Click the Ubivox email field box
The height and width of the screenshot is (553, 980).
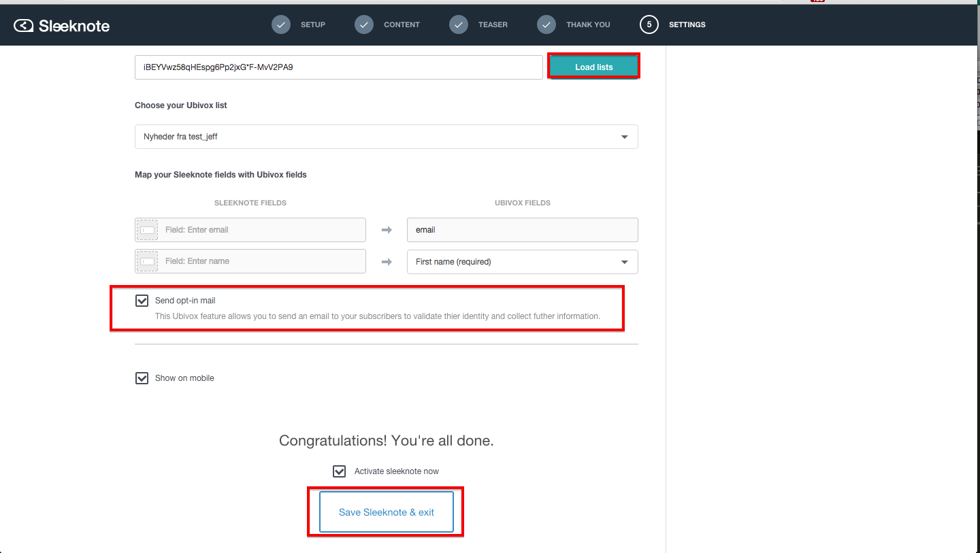pos(523,230)
